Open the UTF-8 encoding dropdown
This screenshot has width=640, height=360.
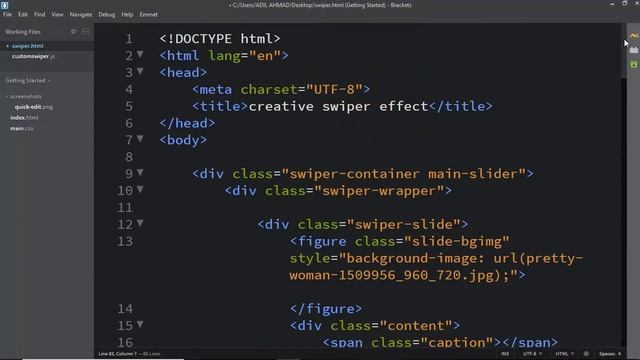point(532,354)
